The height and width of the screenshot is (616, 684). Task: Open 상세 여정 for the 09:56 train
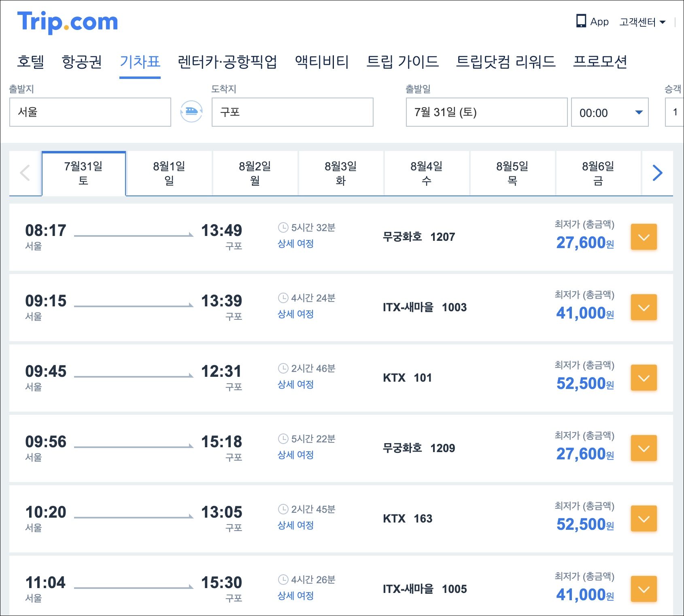[x=295, y=455]
